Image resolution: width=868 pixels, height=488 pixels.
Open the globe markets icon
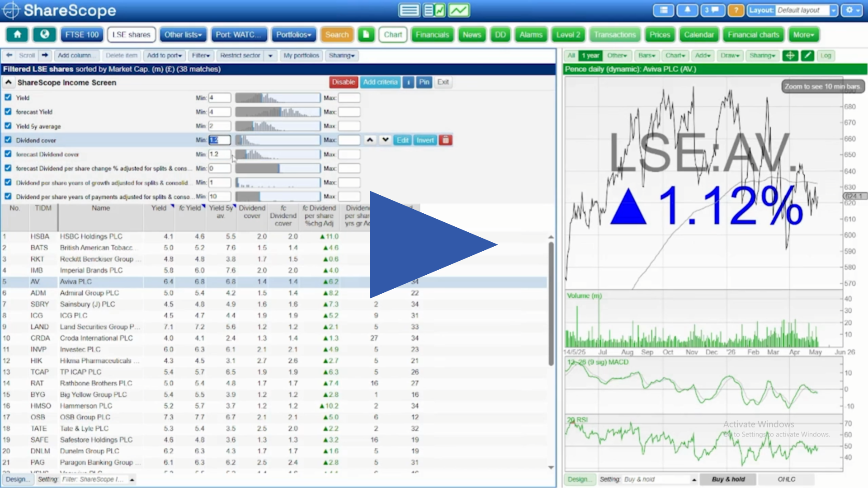pos(44,34)
